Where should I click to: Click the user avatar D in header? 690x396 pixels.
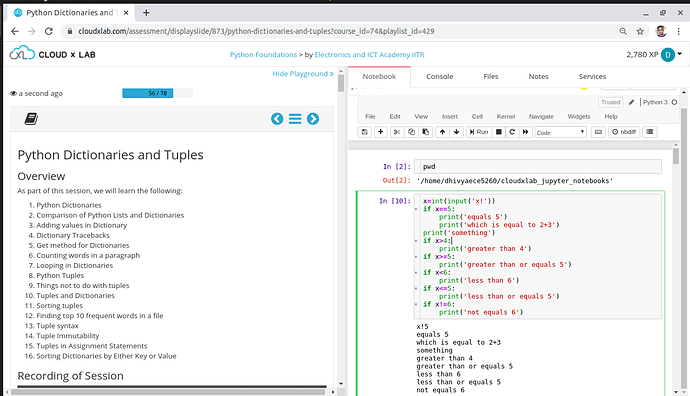pyautogui.click(x=668, y=55)
